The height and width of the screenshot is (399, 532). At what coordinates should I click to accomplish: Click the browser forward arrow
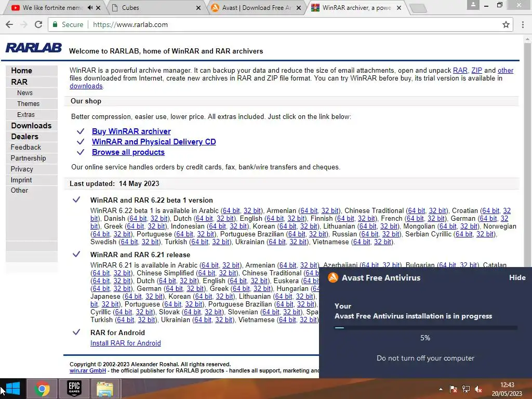click(x=24, y=24)
